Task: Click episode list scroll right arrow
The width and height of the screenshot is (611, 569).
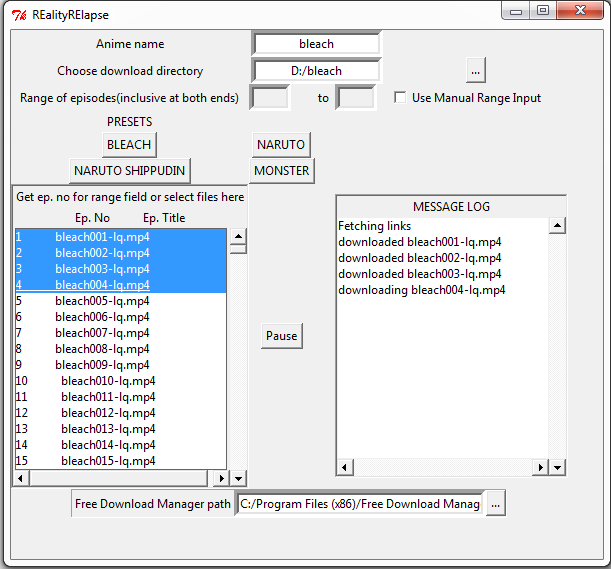Action: (221, 478)
